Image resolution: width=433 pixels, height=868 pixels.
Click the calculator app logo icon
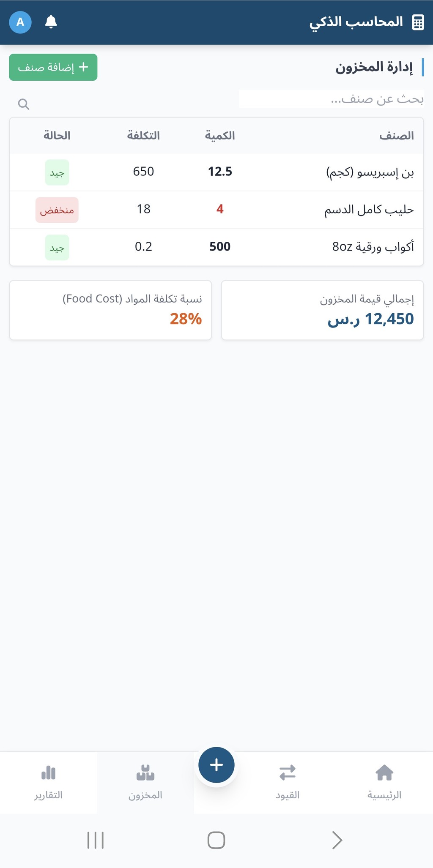click(x=418, y=22)
